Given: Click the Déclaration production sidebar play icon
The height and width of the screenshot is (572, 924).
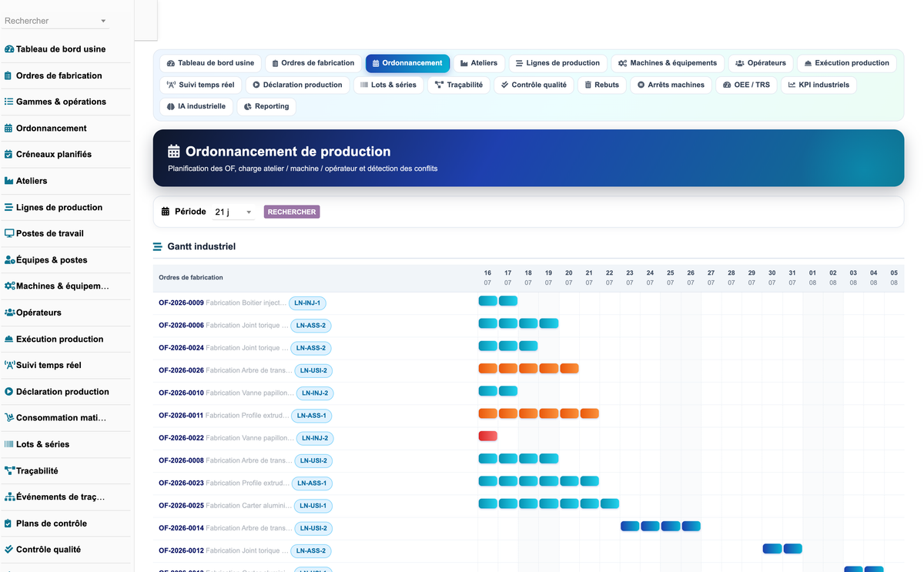Looking at the screenshot, I should point(9,392).
